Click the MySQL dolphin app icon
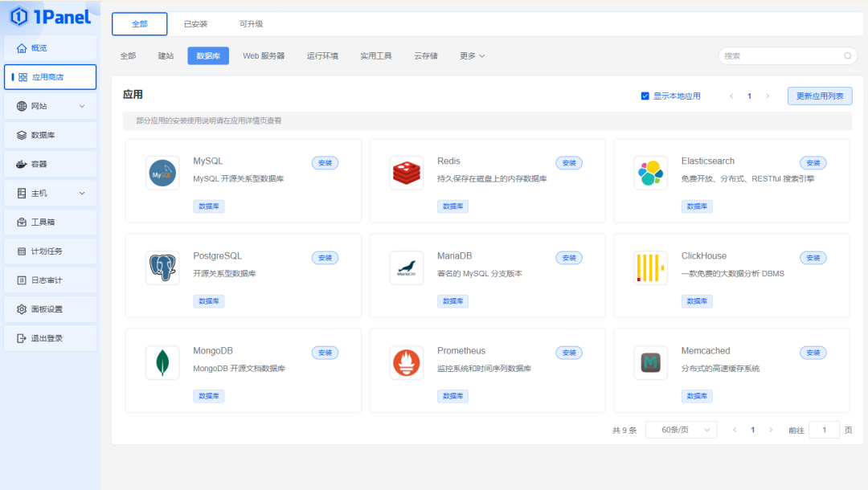This screenshot has height=490, width=868. 162,173
